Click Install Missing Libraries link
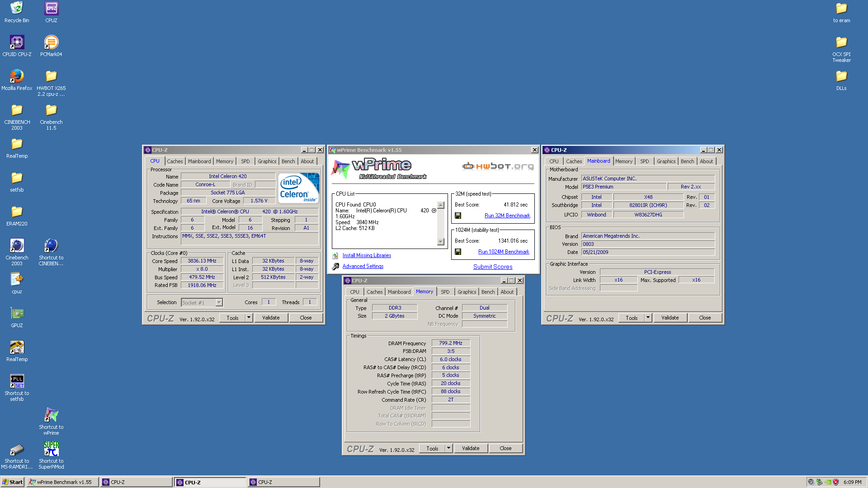 click(367, 255)
